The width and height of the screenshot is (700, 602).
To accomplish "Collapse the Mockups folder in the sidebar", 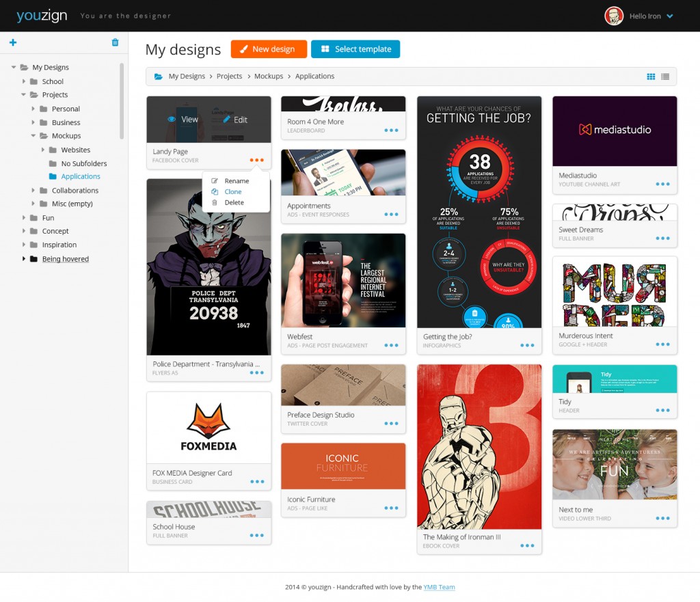I will pyautogui.click(x=34, y=135).
